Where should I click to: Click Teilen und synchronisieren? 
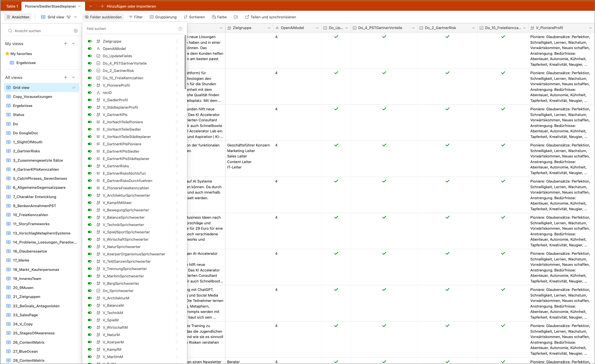271,17
